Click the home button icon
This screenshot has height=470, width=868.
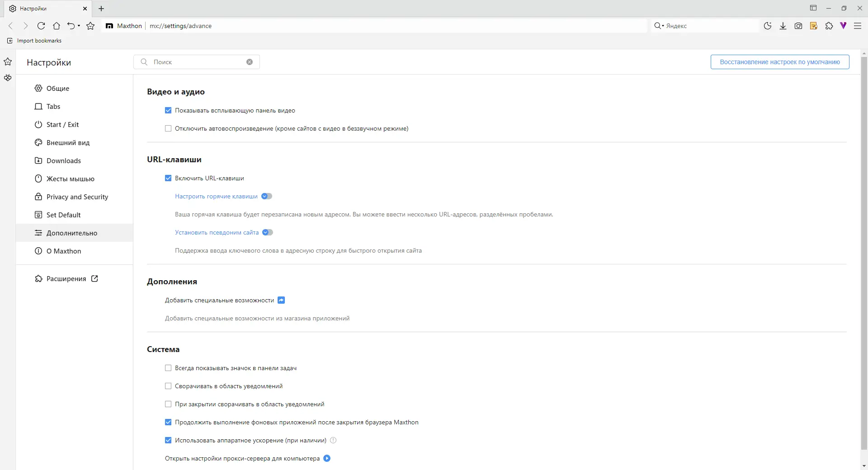(57, 26)
